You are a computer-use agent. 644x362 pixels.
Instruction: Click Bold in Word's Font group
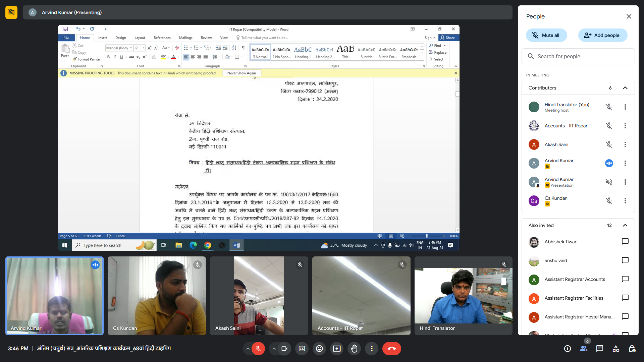[x=108, y=57]
